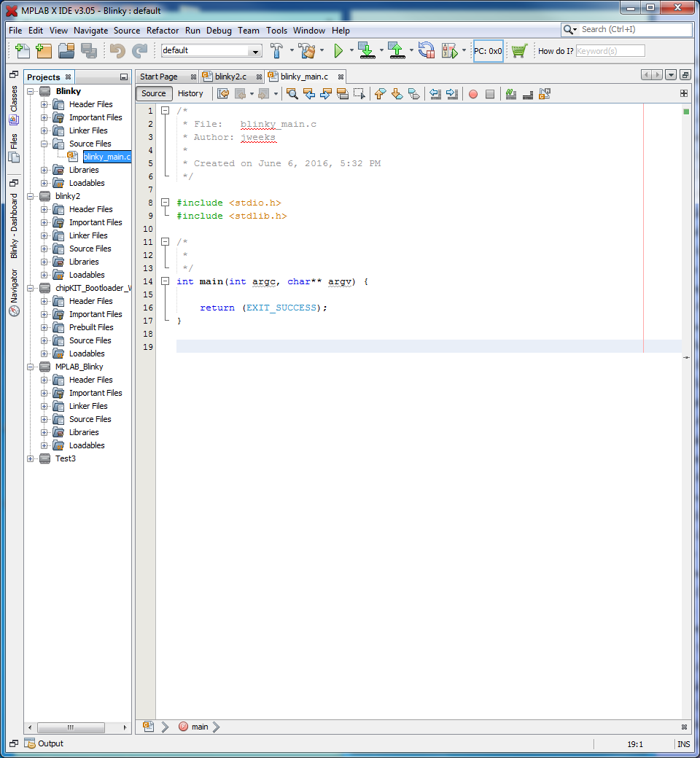Click Make and Program Device icon
The image size is (700, 758).
[x=367, y=50]
